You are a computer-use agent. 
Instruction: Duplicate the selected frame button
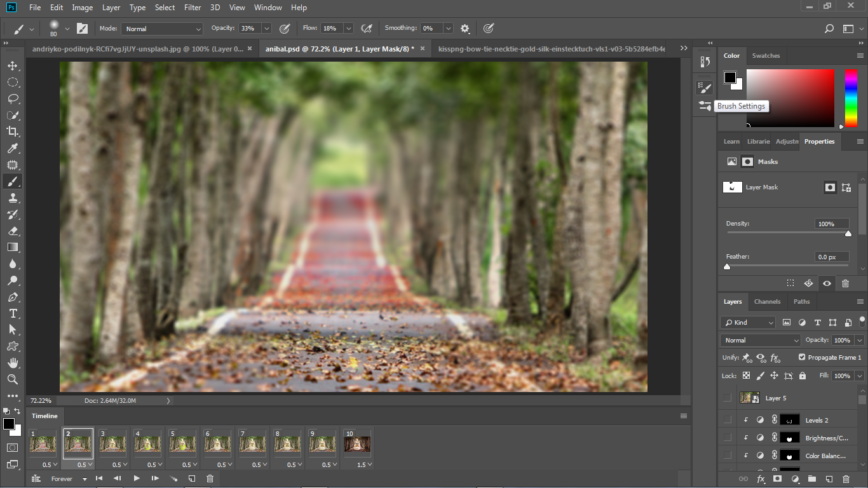pos(191,478)
